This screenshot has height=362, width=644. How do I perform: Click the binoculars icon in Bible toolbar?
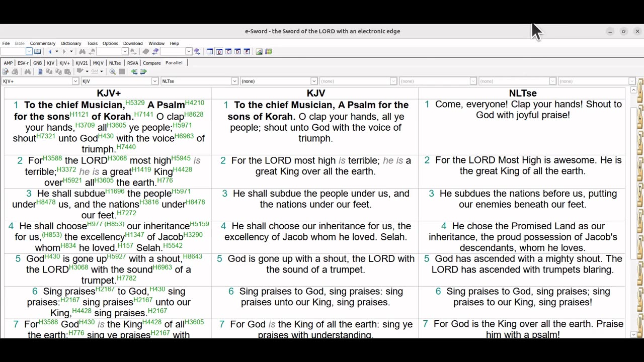[x=28, y=71]
